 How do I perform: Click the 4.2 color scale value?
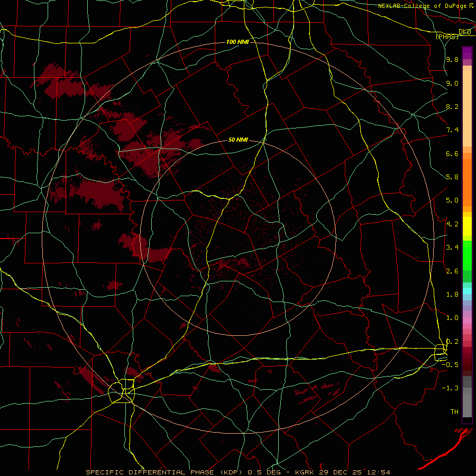[x=452, y=224]
